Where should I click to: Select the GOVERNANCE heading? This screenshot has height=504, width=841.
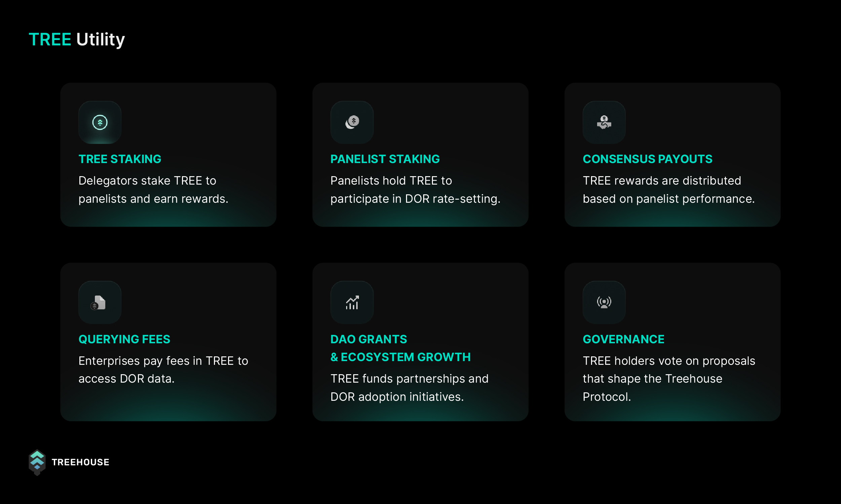pos(624,339)
